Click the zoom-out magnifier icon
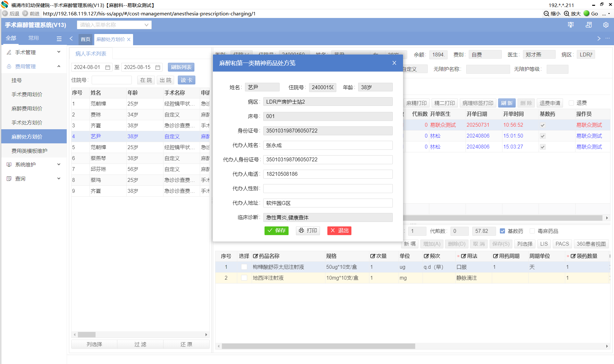The image size is (614, 364). [x=546, y=13]
